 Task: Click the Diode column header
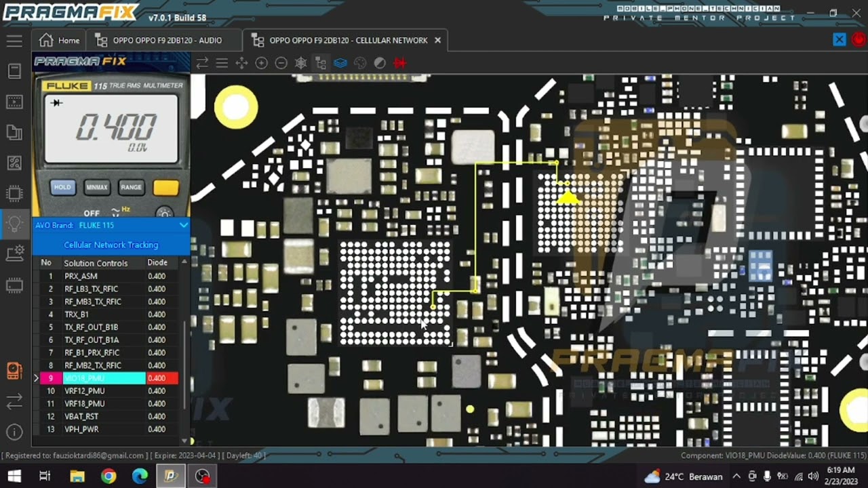pyautogui.click(x=157, y=263)
